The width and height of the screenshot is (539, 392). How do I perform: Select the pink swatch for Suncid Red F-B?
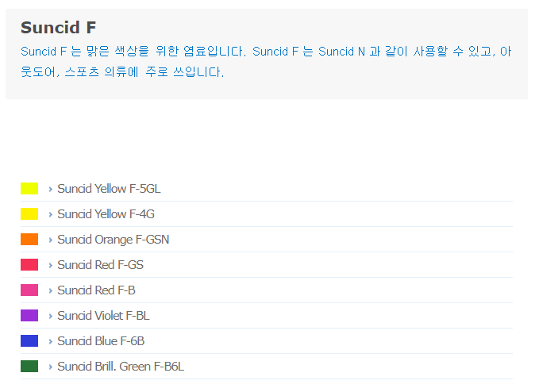point(29,290)
